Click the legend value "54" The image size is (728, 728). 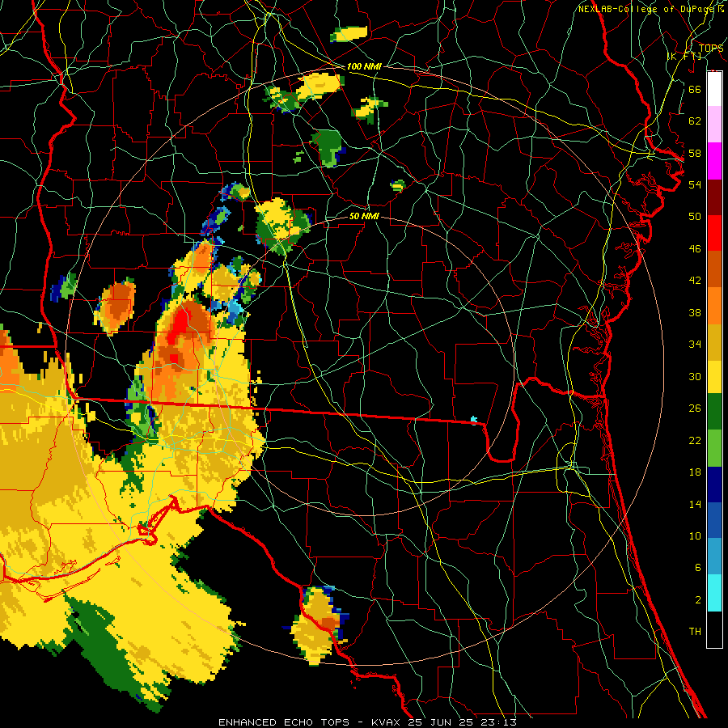(x=695, y=184)
